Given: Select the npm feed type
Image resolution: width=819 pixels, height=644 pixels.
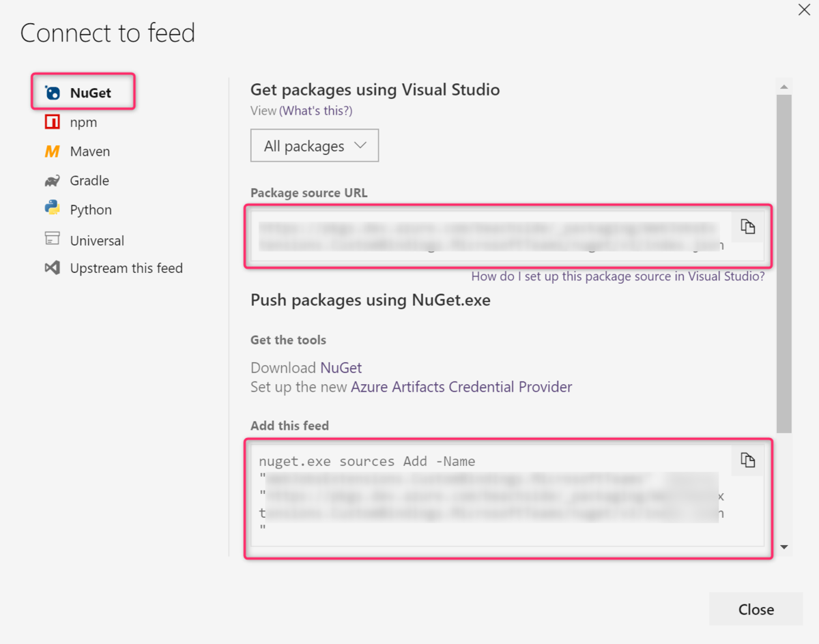Looking at the screenshot, I should [83, 123].
